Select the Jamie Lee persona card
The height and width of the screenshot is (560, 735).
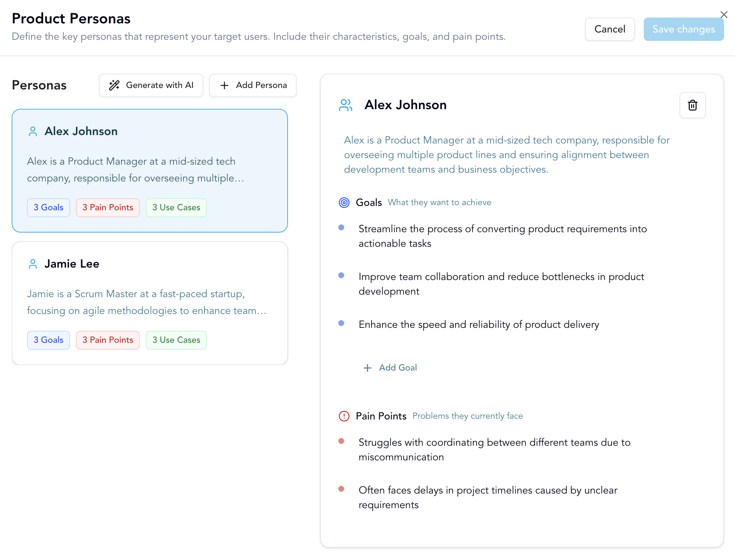(x=150, y=302)
